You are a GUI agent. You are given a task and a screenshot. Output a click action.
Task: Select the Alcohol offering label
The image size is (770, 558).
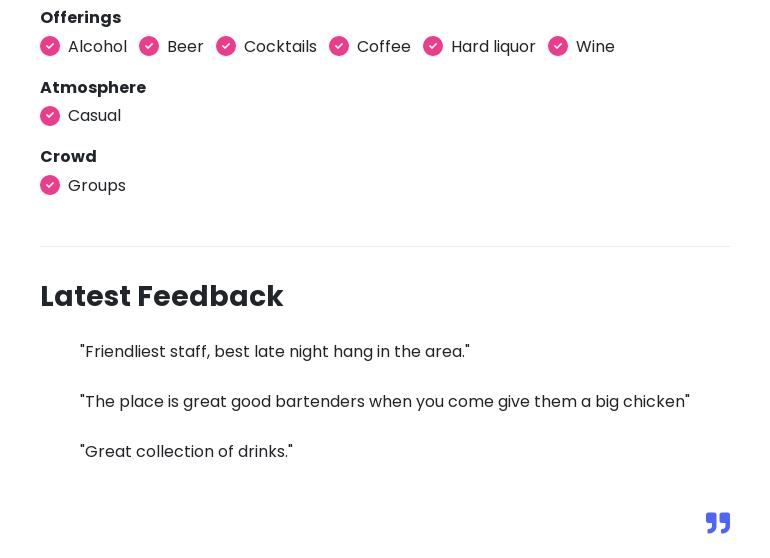97,47
